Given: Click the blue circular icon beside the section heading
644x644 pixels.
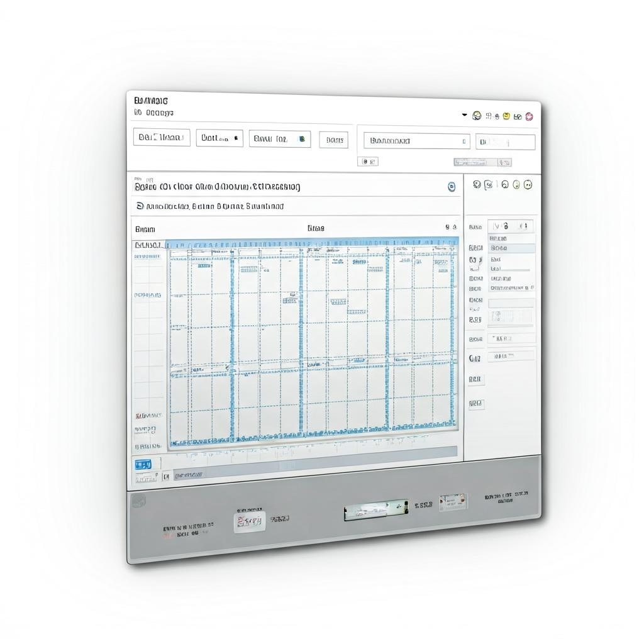Looking at the screenshot, I should pyautogui.click(x=451, y=187).
